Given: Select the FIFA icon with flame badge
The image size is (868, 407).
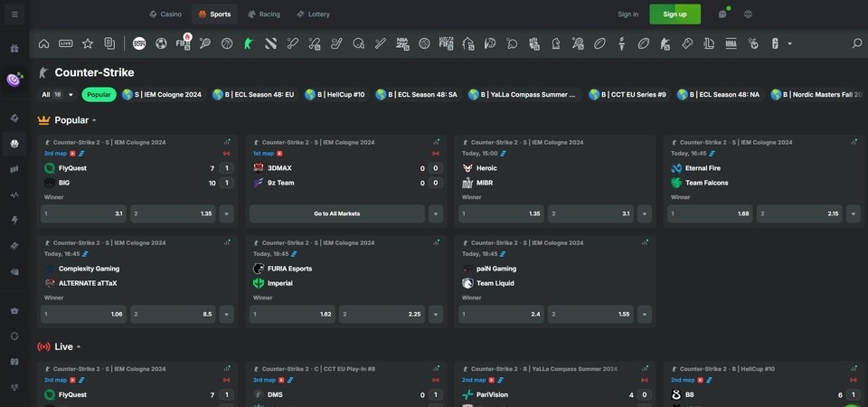Looking at the screenshot, I should pos(184,43).
